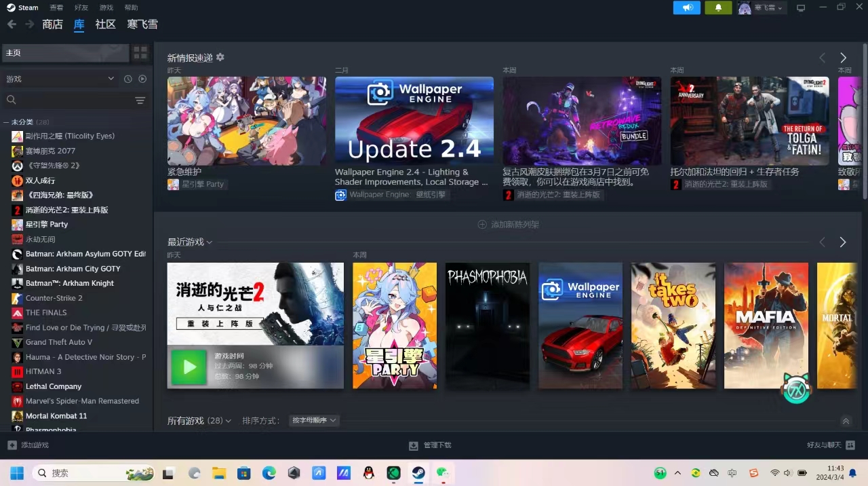Image resolution: width=868 pixels, height=486 pixels.
Task: Show hidden system tray icons chevron
Action: 677,473
